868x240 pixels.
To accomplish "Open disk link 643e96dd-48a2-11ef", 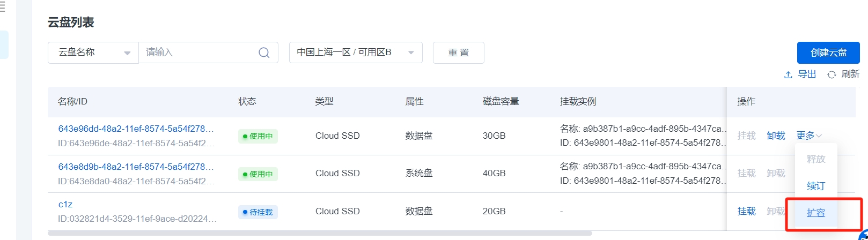I will 136,129.
